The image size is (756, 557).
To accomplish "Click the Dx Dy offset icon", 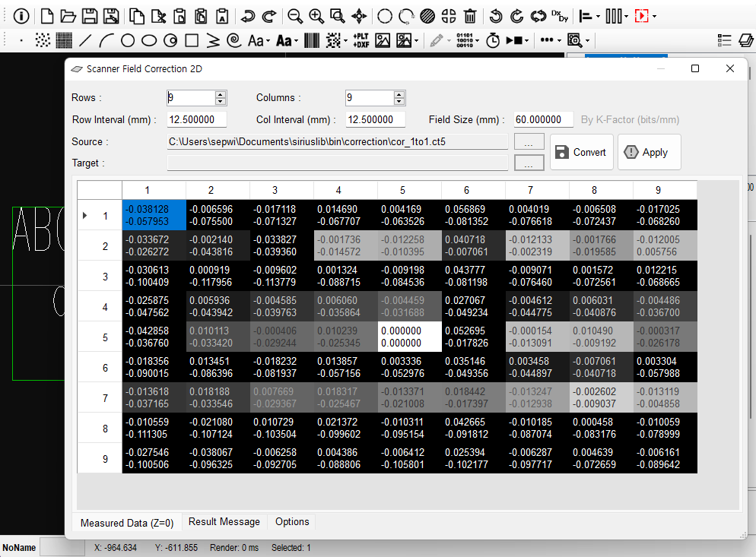I will tap(560, 16).
